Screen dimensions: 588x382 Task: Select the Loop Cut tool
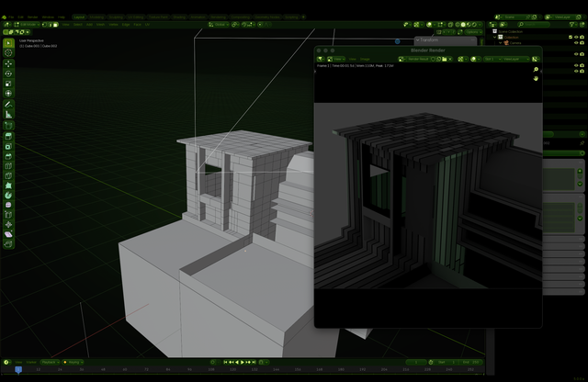coord(8,165)
